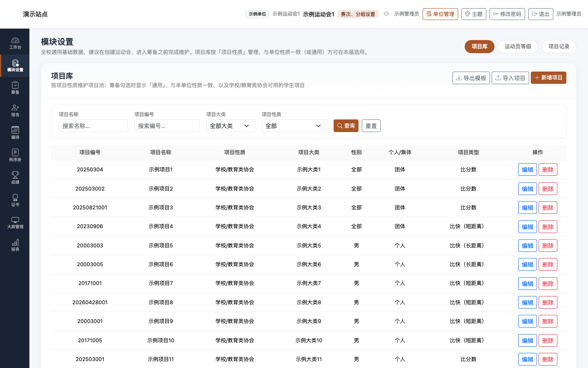Open 大屏管理 in the sidebar
Screen dimensions: 588x368
pos(15,222)
